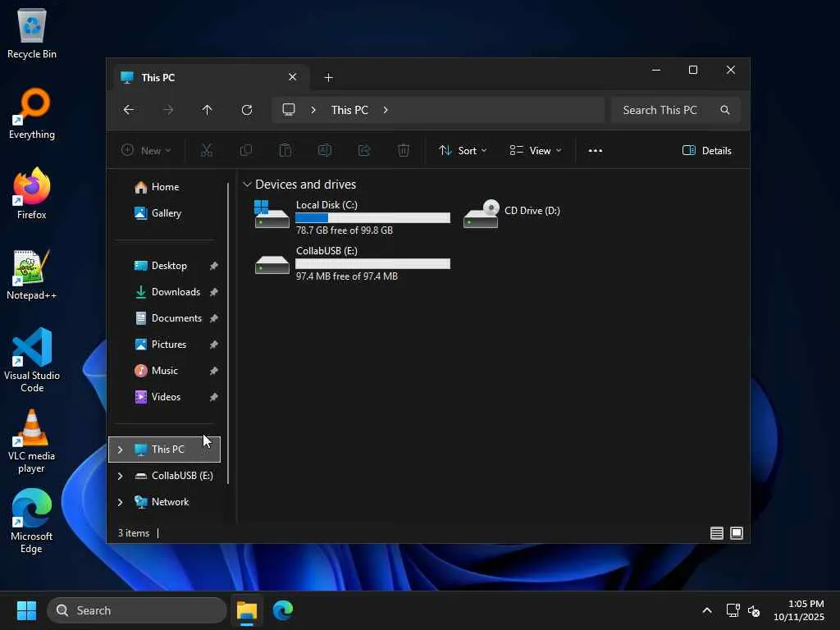Unpin Documents from quick access
Viewport: 840px width, 630px height.
(214, 318)
